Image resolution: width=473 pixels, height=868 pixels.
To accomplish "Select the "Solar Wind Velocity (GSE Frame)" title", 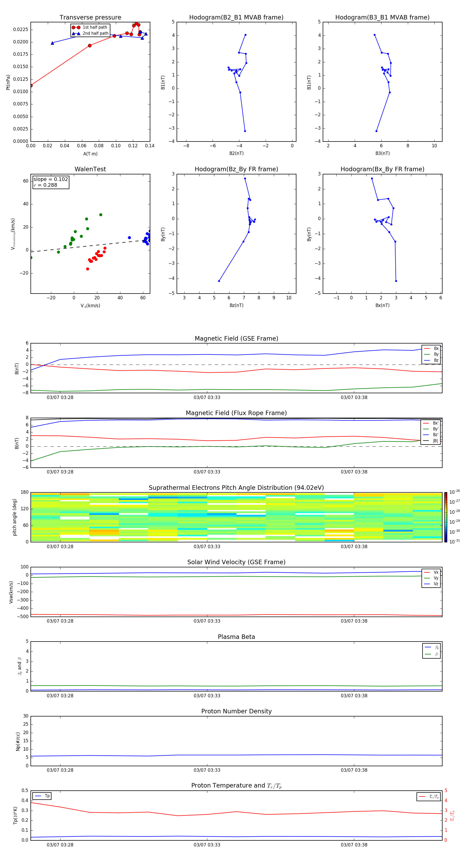I will tap(236, 562).
